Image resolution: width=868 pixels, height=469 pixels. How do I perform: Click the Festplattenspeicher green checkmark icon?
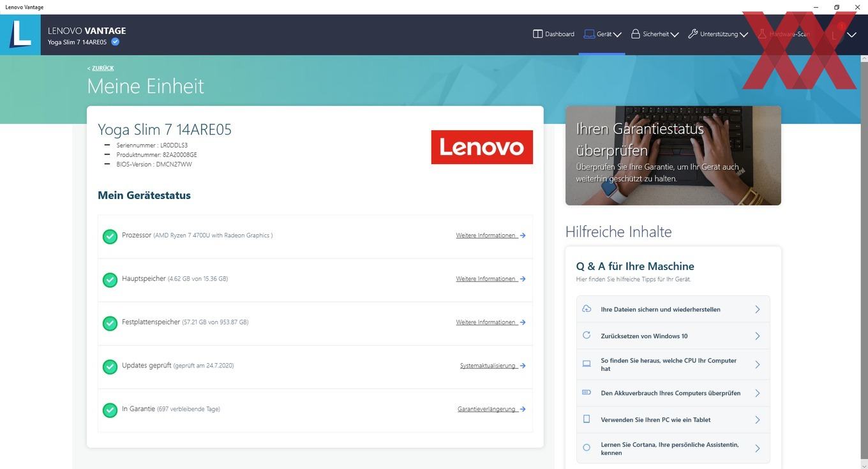(110, 324)
